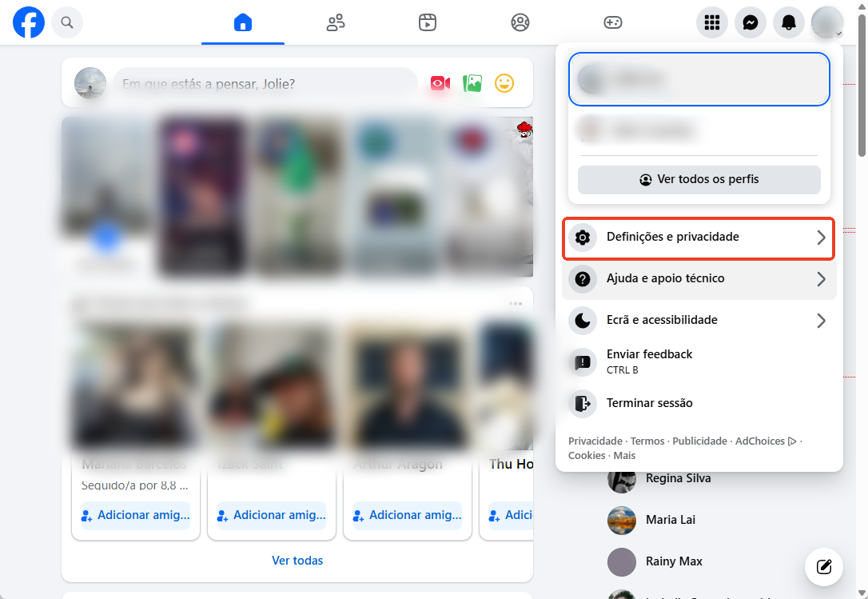Click Ver todos os perfis

coord(699,179)
